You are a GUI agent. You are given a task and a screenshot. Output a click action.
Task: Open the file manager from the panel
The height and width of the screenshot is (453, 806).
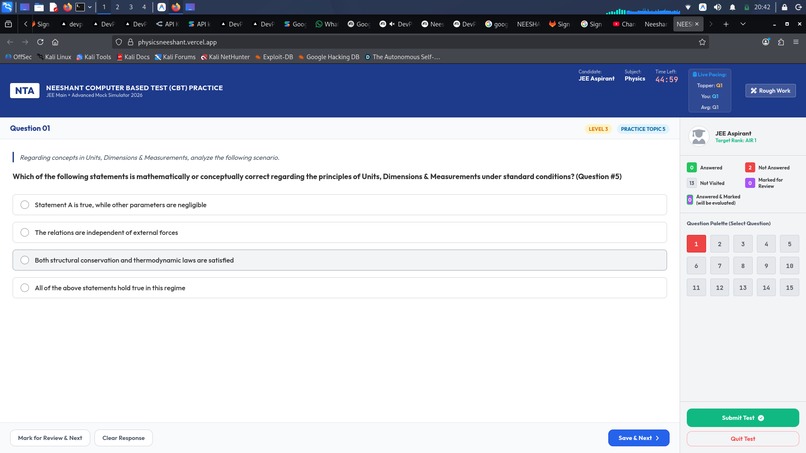point(39,7)
